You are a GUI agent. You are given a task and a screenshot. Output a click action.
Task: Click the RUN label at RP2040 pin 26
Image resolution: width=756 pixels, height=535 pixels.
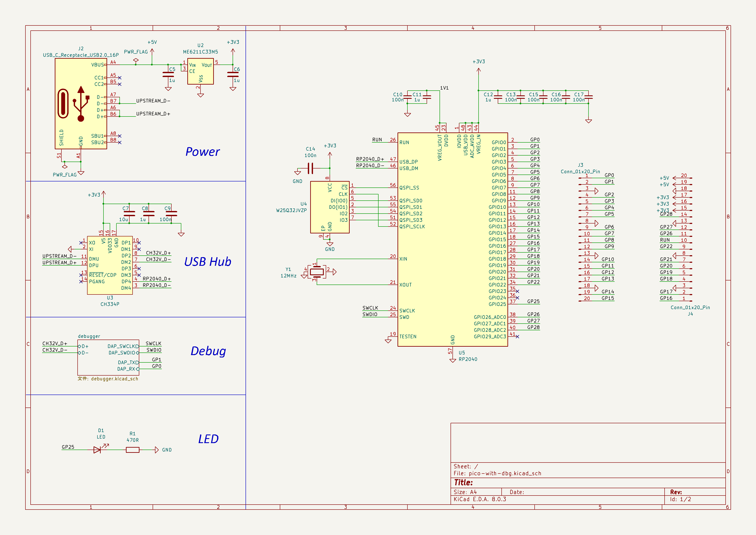[x=377, y=140]
